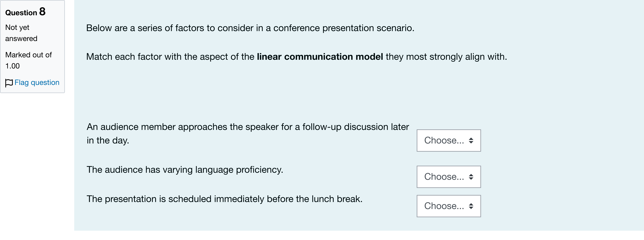Click the bold "linear communication model" phrase

tap(320, 57)
